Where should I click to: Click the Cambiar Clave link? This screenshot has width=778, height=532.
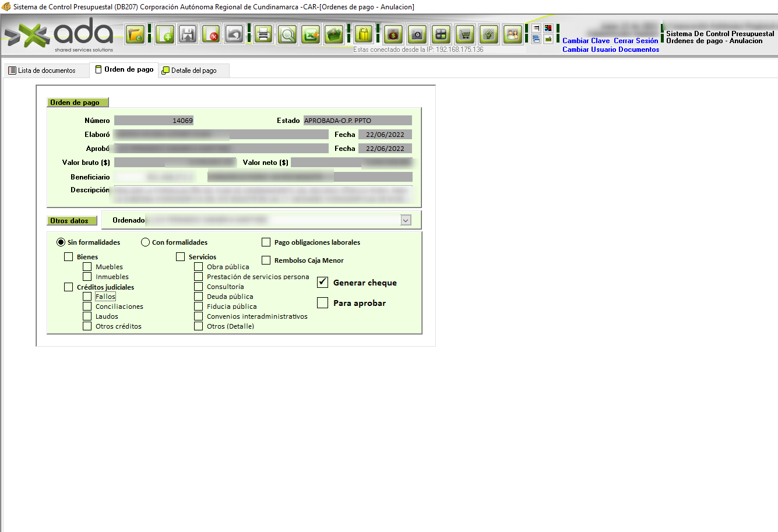586,41
